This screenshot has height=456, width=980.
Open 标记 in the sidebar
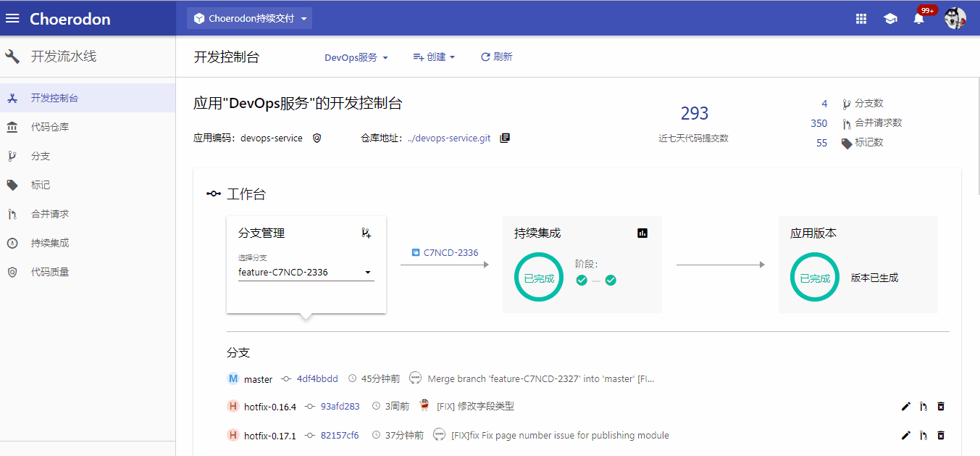coord(88,185)
